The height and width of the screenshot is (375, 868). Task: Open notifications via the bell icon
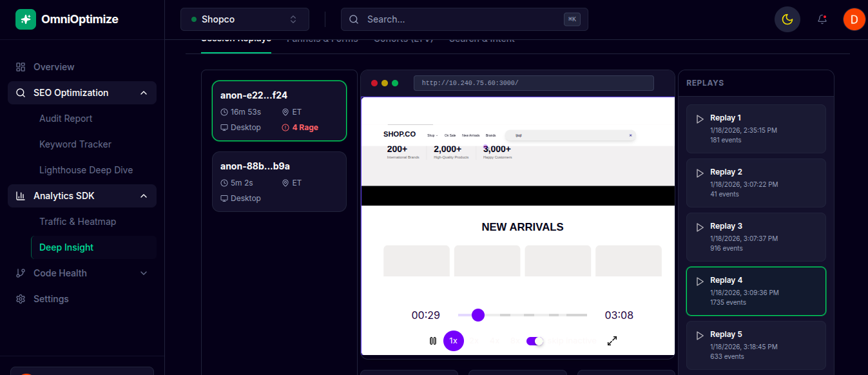tap(822, 19)
